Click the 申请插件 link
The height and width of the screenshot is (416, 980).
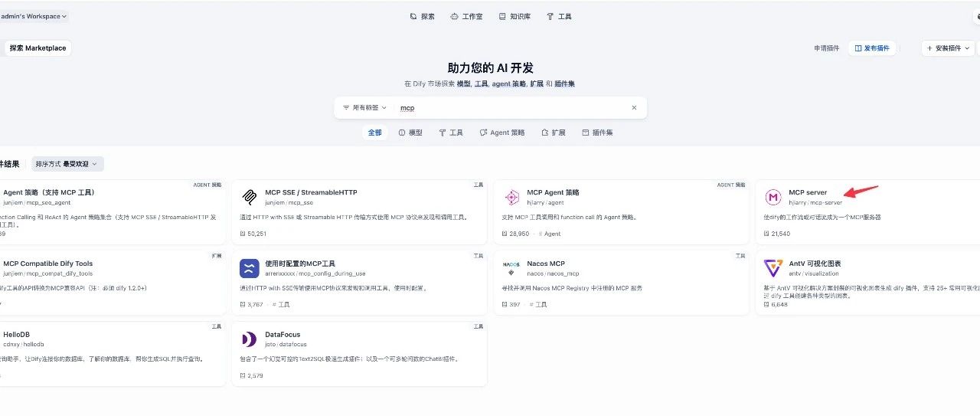(826, 48)
